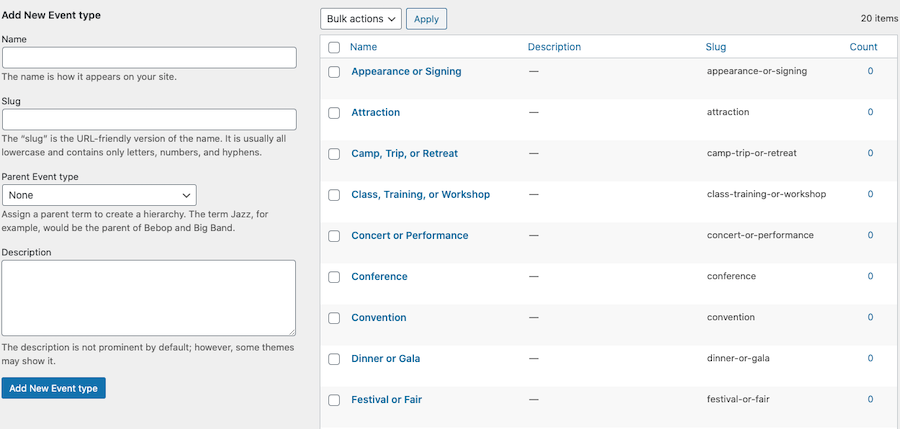Screen dimensions: 900x429
Task: Open the Bulk actions dropdown
Action: pyautogui.click(x=360, y=19)
